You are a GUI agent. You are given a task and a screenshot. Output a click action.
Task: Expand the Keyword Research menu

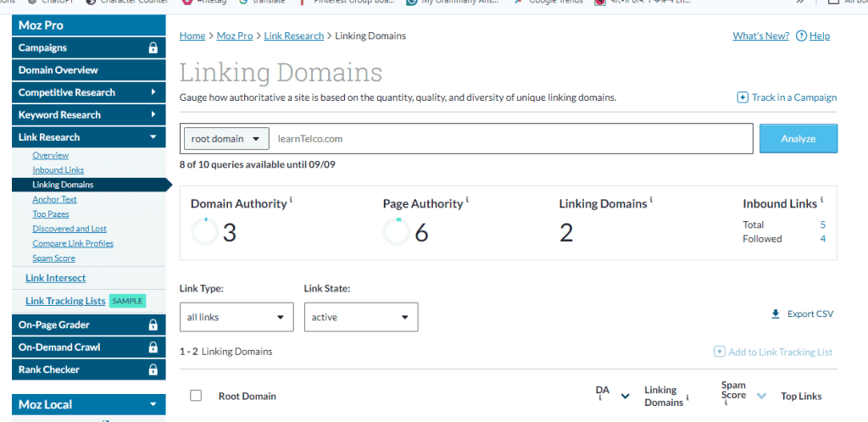click(x=88, y=115)
